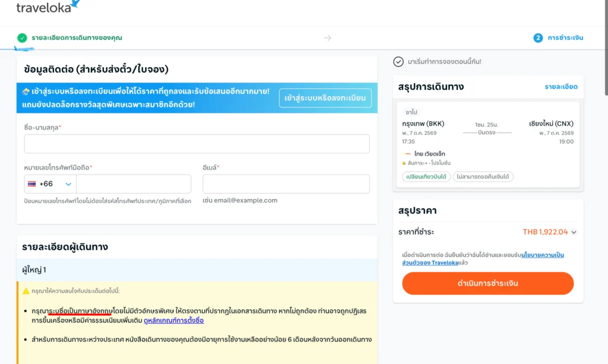This screenshot has width=608, height=364.
Task: Click the arrow between booking steps
Action: (327, 37)
